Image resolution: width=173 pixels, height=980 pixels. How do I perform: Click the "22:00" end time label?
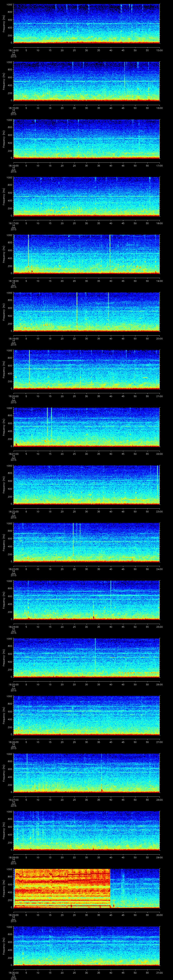click(160, 454)
